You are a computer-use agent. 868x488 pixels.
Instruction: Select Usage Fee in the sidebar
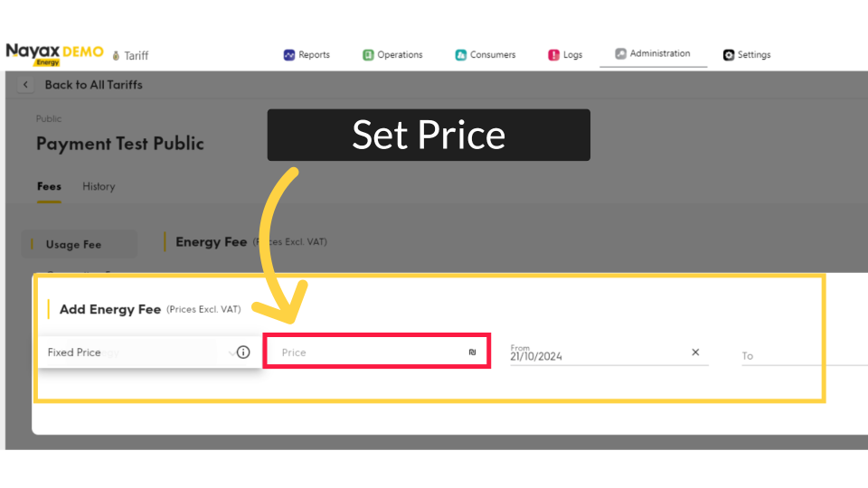coord(73,245)
